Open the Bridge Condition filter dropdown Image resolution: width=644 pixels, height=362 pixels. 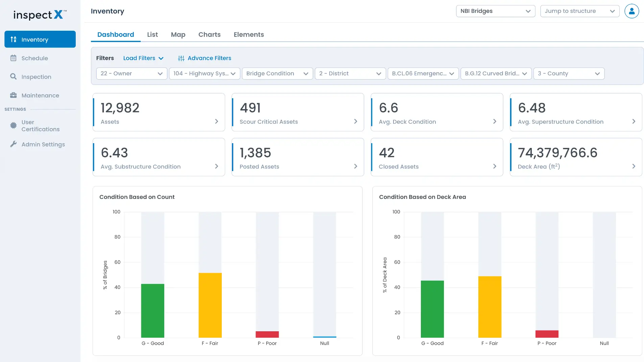[x=278, y=74]
